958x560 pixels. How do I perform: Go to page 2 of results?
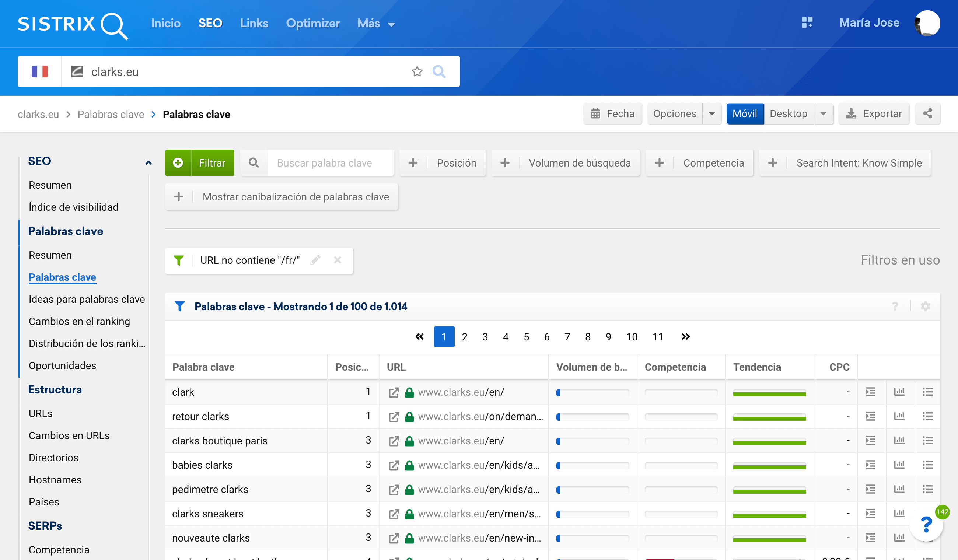coord(465,337)
